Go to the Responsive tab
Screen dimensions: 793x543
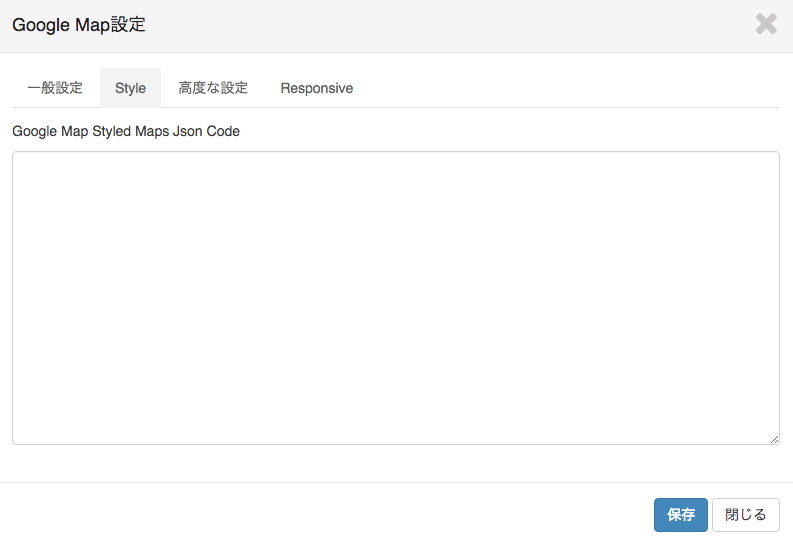coord(317,88)
